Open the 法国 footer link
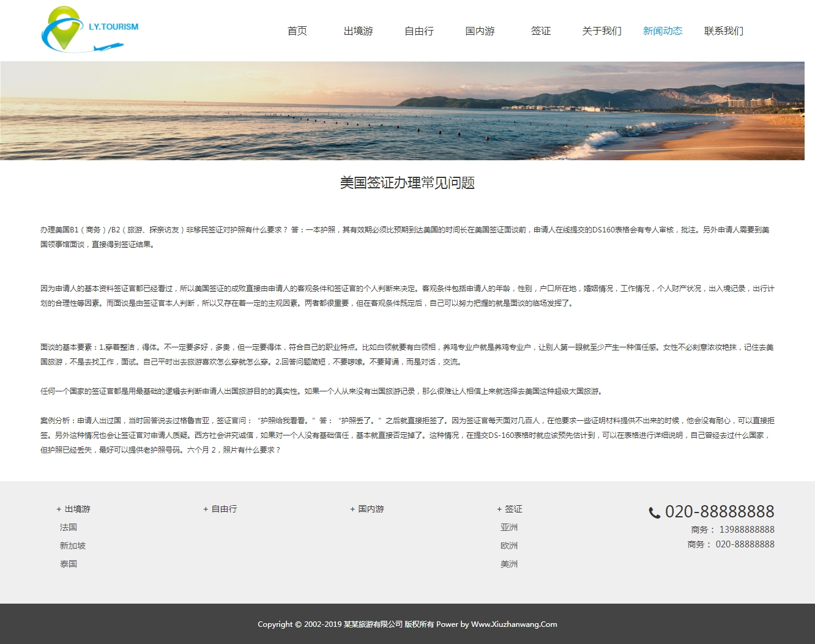The height and width of the screenshot is (644, 815). click(69, 527)
